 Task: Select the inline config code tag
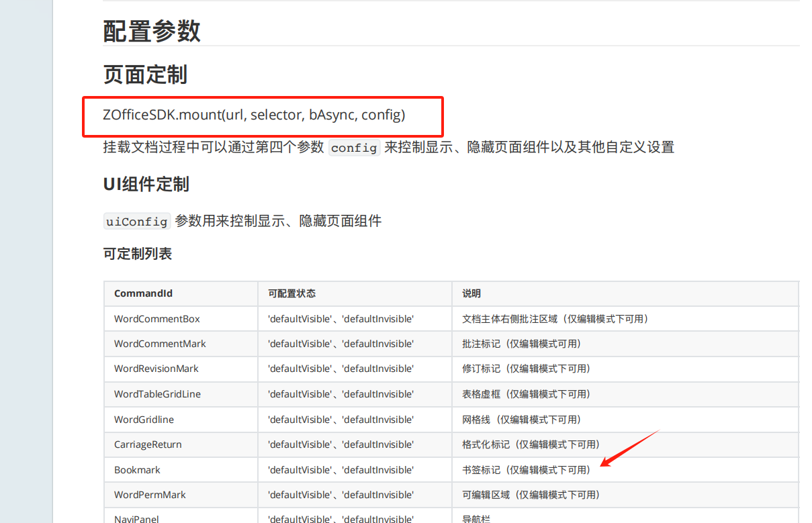pos(354,148)
